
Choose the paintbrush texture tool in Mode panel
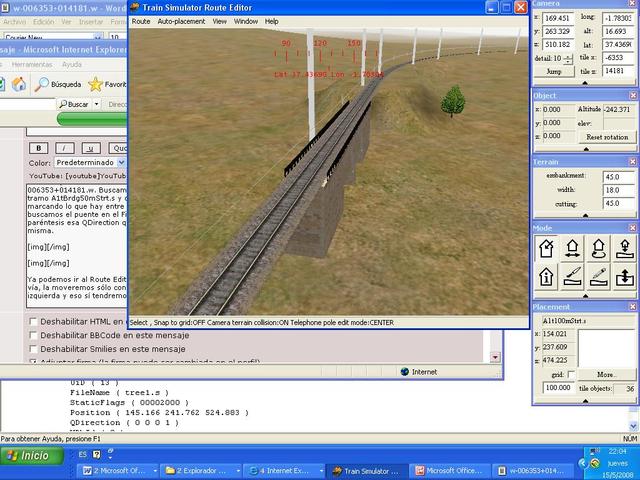[599, 277]
